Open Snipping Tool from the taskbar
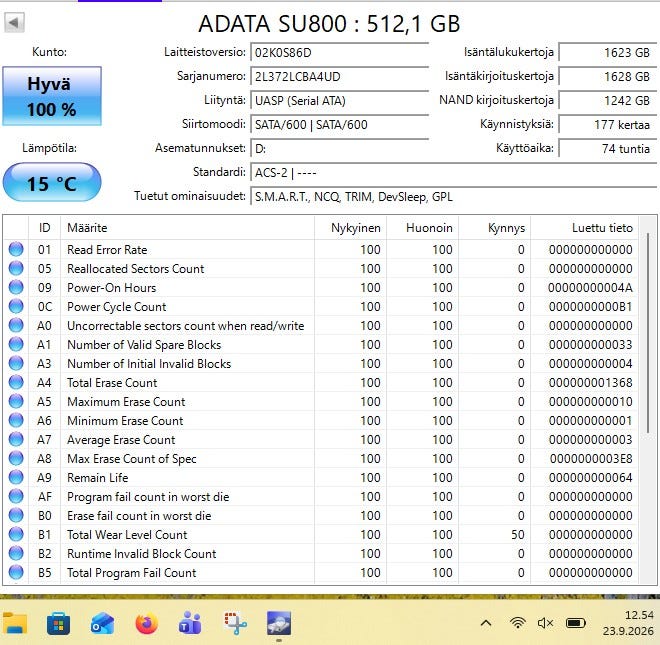 click(x=235, y=623)
